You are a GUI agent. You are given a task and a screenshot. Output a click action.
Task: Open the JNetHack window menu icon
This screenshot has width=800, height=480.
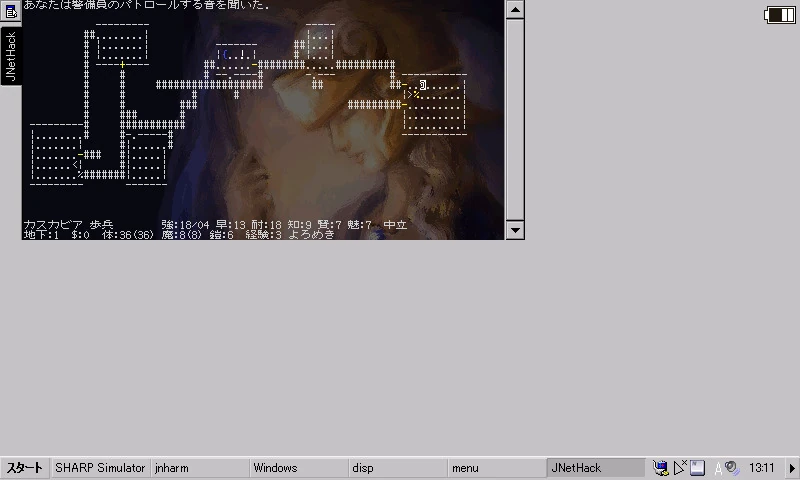pos(11,11)
